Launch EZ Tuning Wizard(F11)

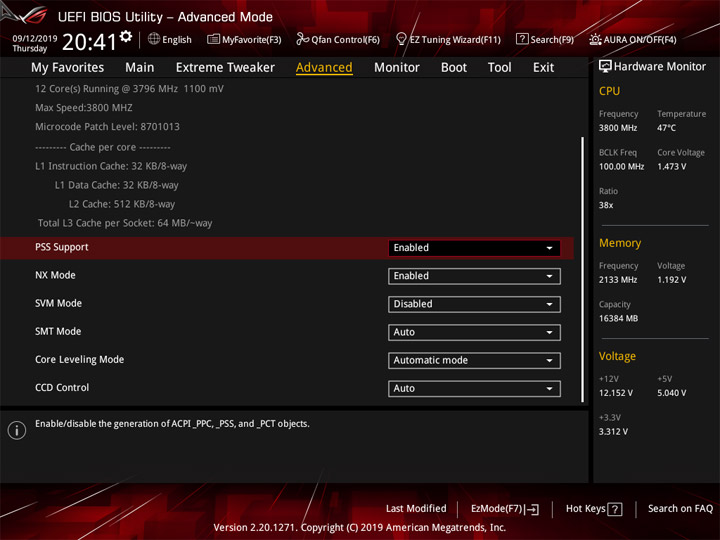(x=448, y=39)
